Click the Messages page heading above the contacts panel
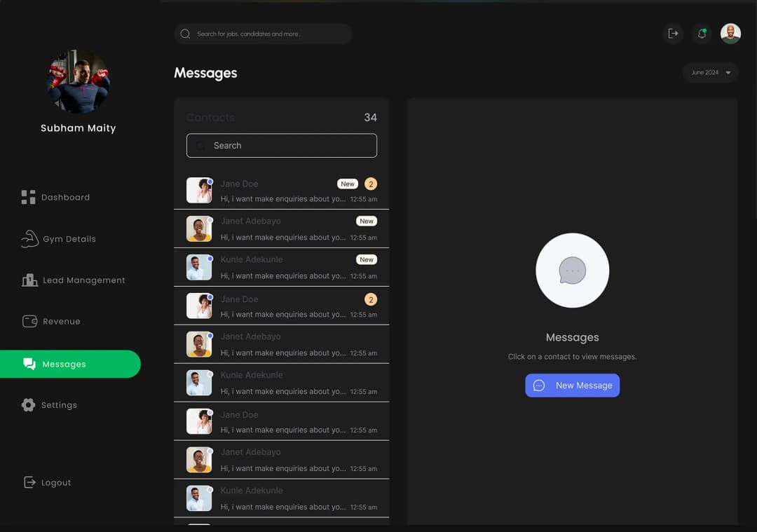Screen dimensions: 757x532 (205, 73)
